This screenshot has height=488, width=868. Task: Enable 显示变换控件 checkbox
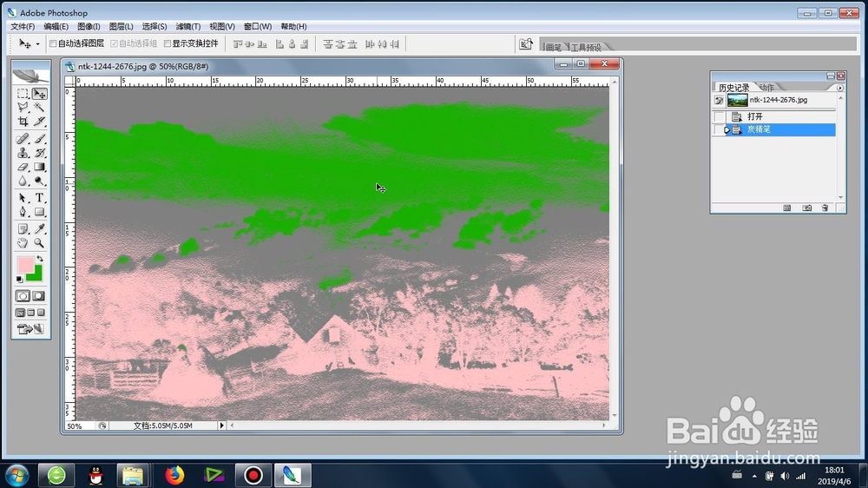(168, 43)
